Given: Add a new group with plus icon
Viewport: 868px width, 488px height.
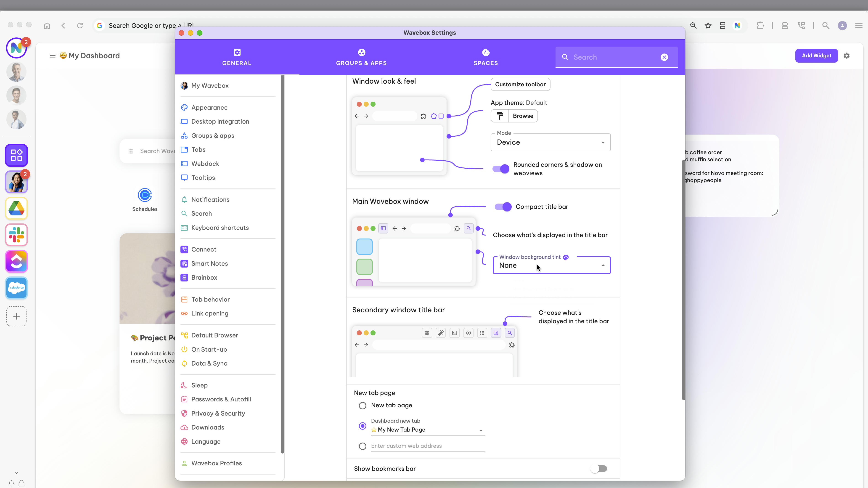Looking at the screenshot, I should tap(16, 316).
